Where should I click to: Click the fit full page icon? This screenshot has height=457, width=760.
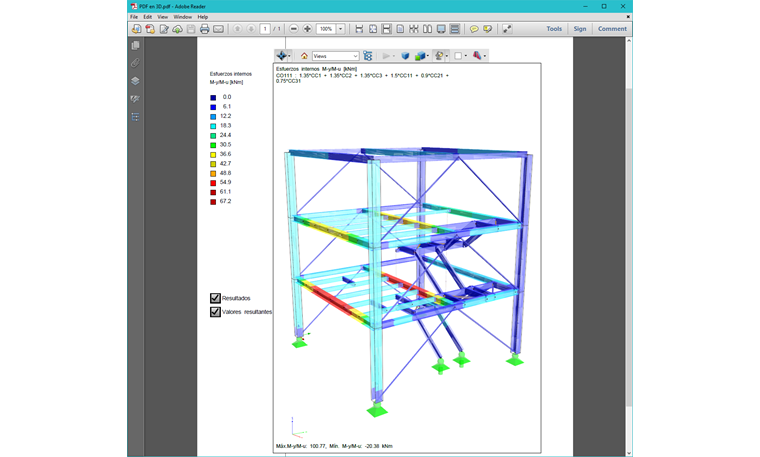click(x=373, y=29)
